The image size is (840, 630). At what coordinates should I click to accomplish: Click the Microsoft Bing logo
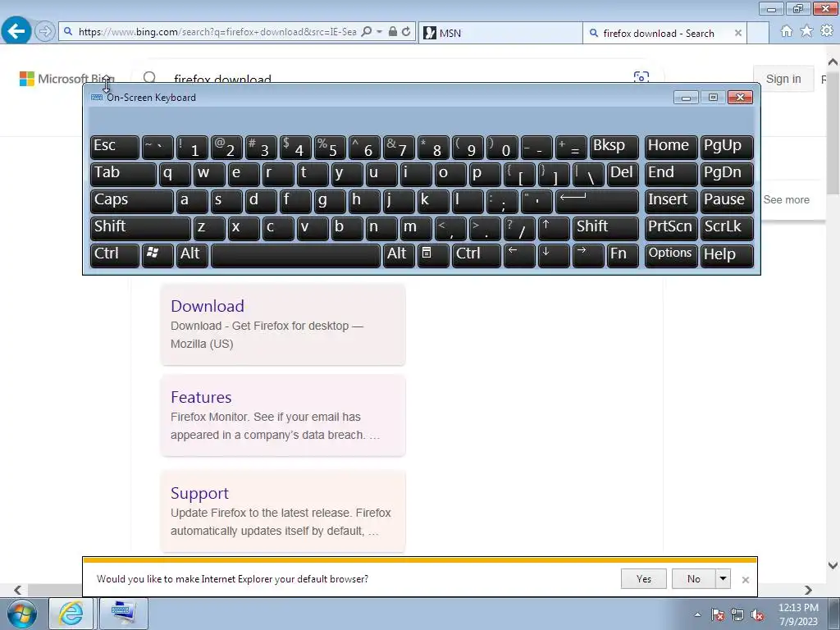point(67,79)
